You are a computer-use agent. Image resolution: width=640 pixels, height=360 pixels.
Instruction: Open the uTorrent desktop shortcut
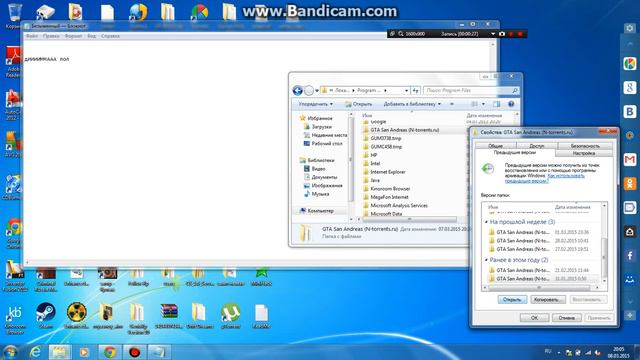[x=231, y=316]
